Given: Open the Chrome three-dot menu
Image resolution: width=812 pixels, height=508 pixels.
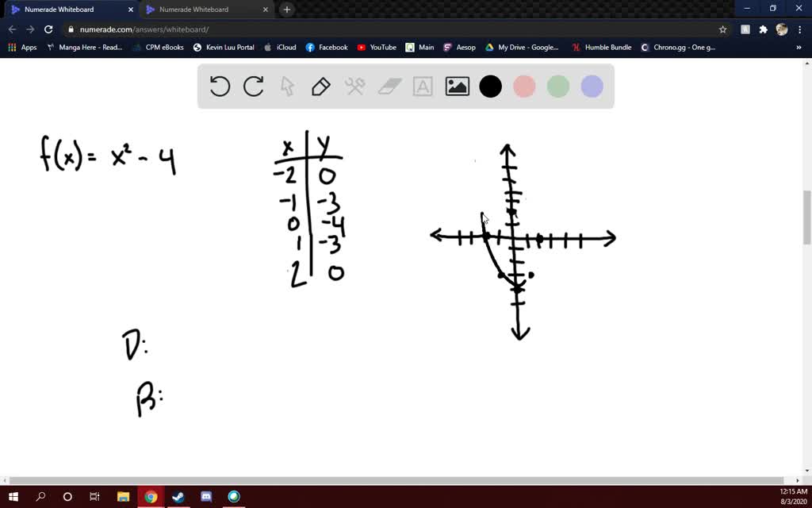Looking at the screenshot, I should [800, 29].
